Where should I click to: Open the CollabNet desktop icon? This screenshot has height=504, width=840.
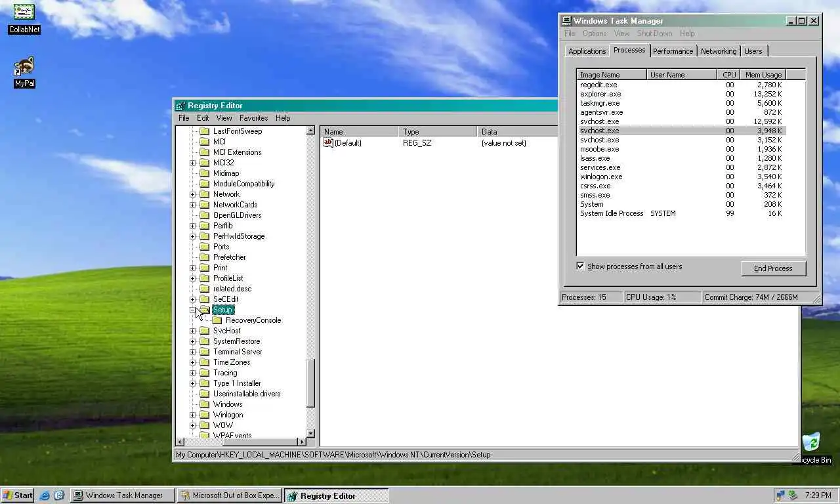[24, 12]
